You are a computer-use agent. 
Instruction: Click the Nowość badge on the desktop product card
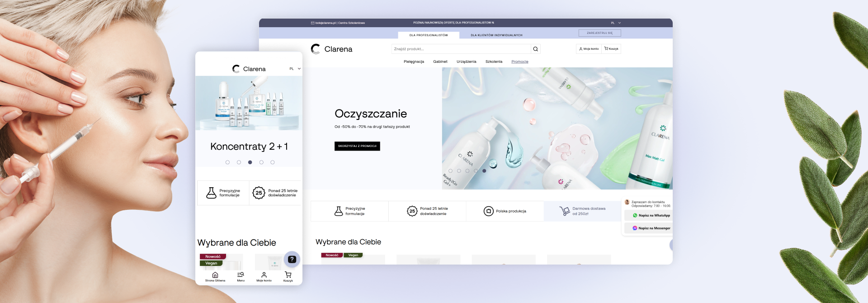[x=332, y=255]
